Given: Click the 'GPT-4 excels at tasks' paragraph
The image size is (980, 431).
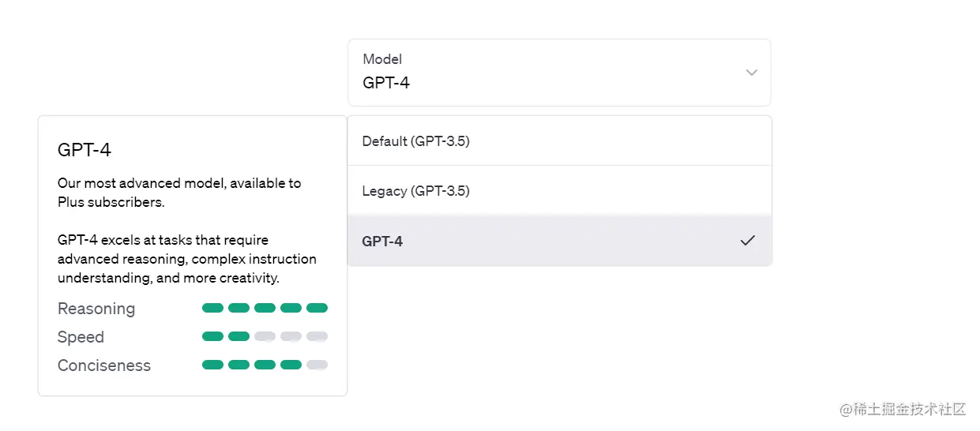Looking at the screenshot, I should (x=186, y=259).
